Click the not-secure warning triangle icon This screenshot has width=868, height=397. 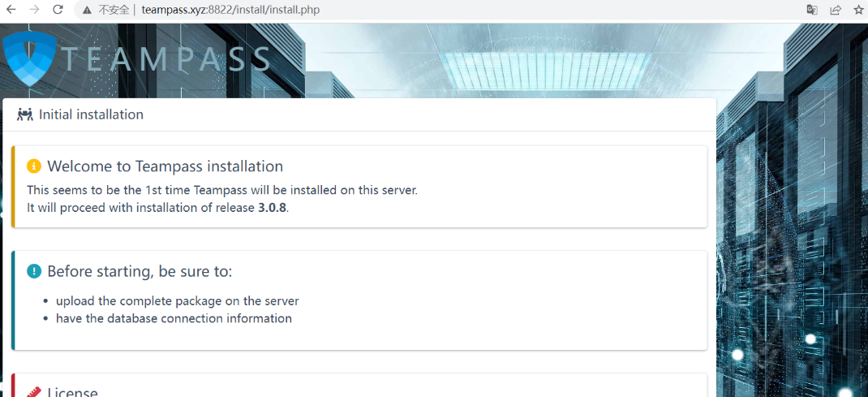click(86, 10)
